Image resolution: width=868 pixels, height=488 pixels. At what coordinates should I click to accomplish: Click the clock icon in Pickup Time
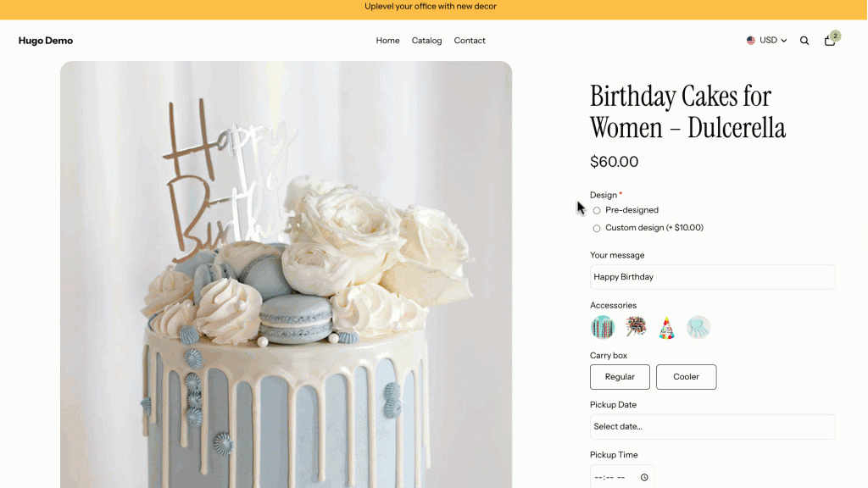[644, 478]
